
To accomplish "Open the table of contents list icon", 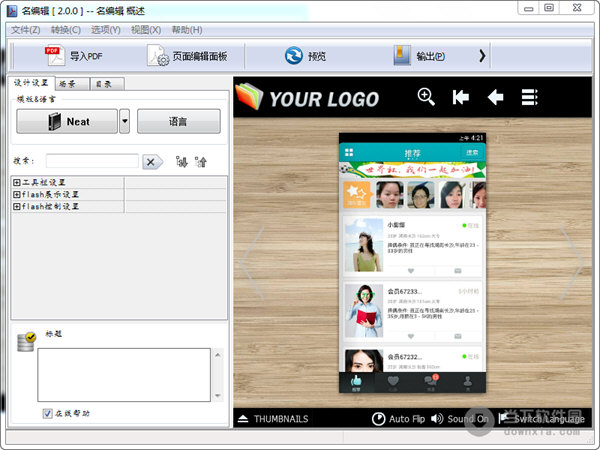I will coord(530,97).
